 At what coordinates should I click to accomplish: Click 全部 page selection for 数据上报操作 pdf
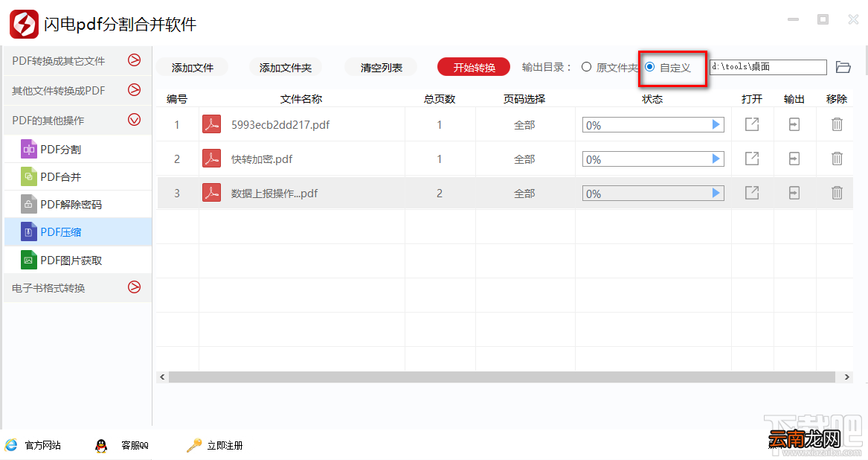[x=524, y=194]
